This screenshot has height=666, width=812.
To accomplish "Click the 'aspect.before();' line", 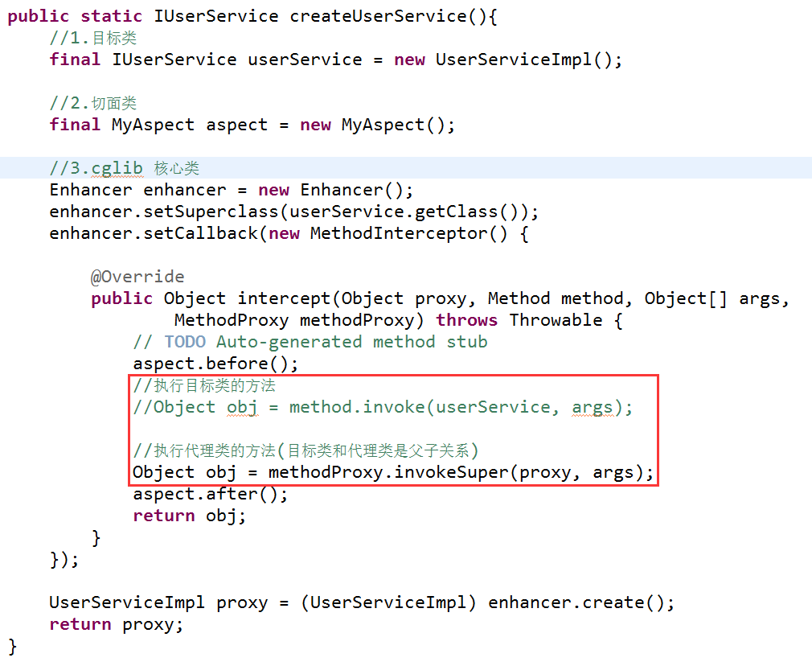I will tap(216, 364).
